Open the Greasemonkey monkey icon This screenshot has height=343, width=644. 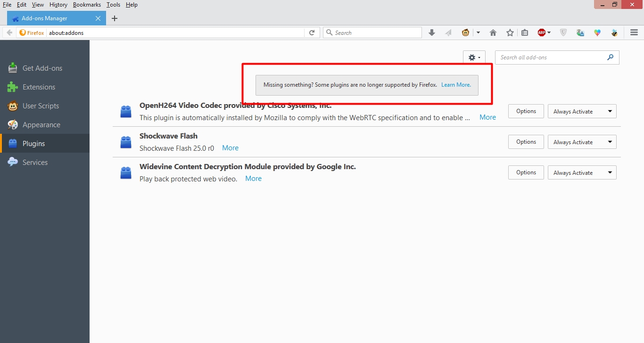[x=466, y=33]
